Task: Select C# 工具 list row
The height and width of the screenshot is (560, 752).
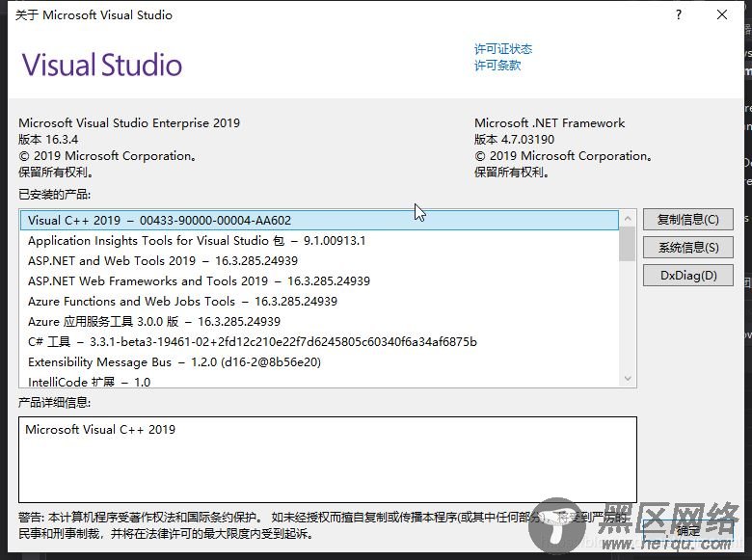Action: pyautogui.click(x=319, y=342)
